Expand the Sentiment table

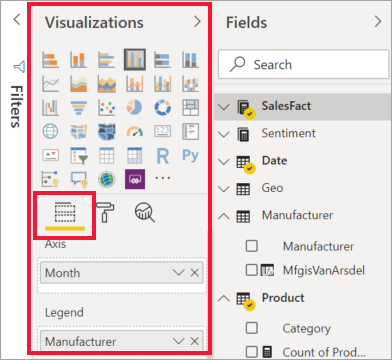click(x=224, y=134)
